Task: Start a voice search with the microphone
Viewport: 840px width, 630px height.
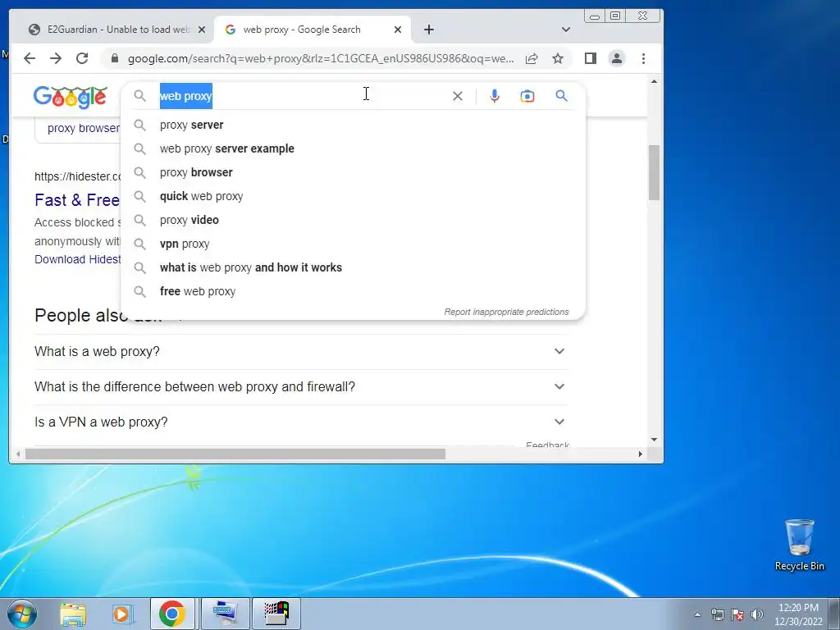Action: point(495,96)
